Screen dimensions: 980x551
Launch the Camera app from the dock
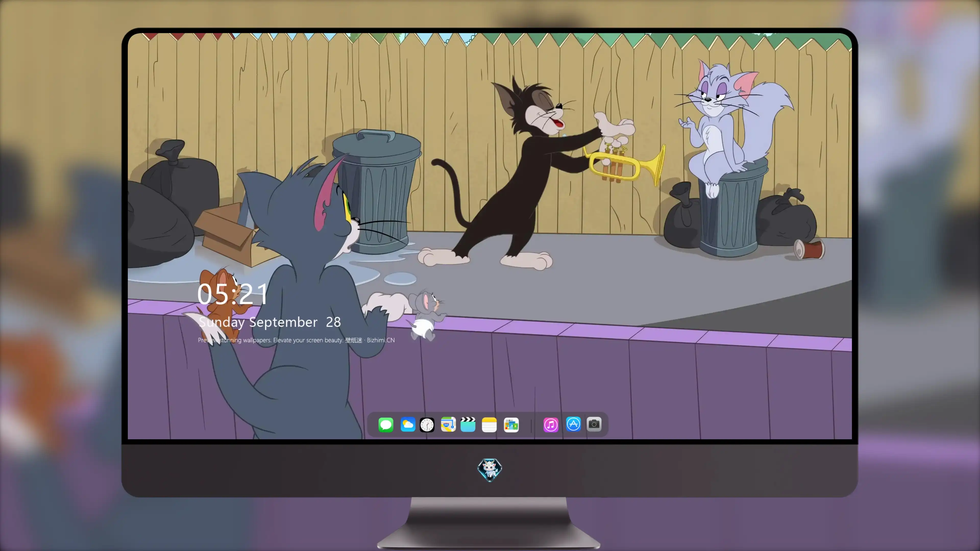[594, 424]
